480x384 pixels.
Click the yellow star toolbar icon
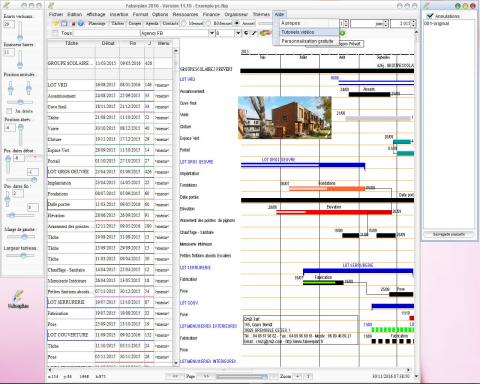pyautogui.click(x=56, y=24)
